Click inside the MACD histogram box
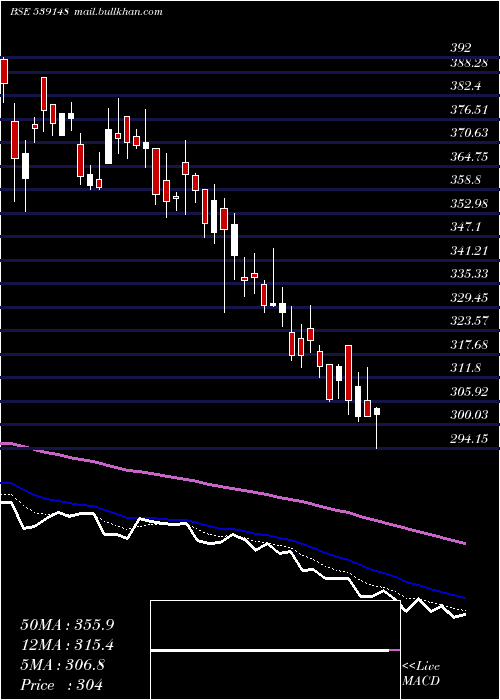Image resolution: width=500 pixels, height=700 pixels. pyautogui.click(x=275, y=650)
